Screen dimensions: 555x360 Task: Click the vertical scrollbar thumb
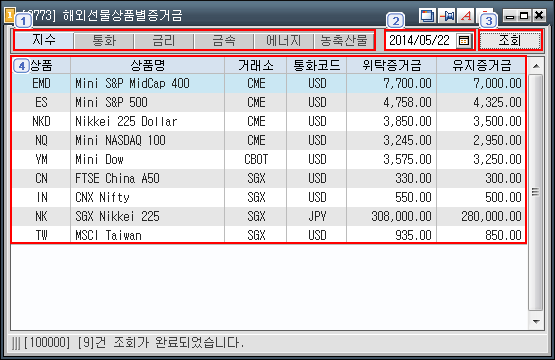pyautogui.click(x=536, y=192)
